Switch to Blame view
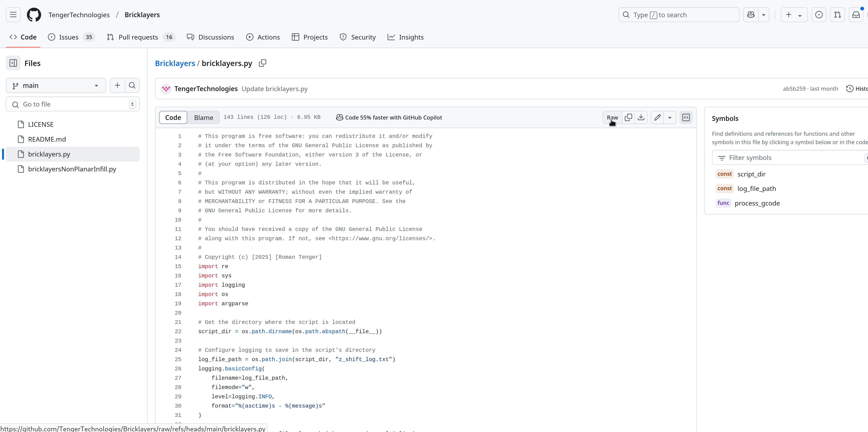Screen dimensions: 868x432 [x=204, y=117]
